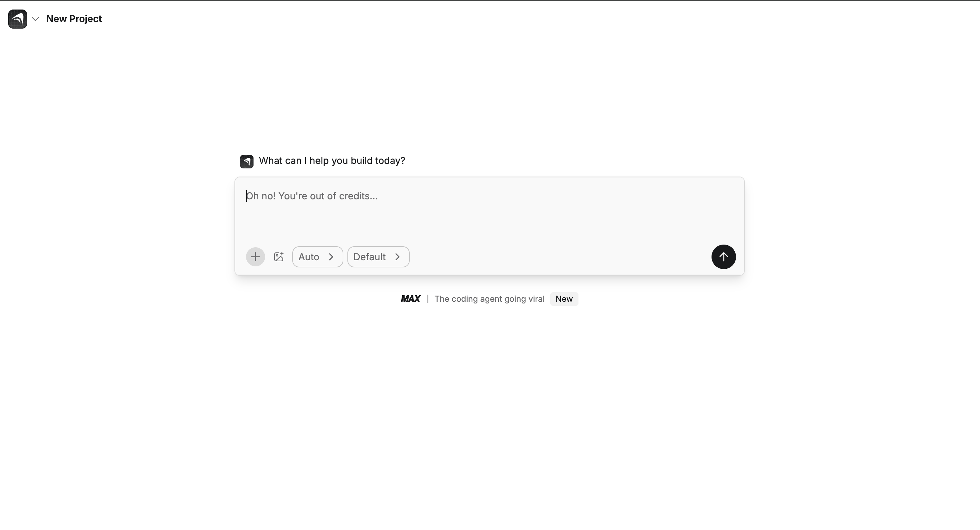Expand the chevron beside the app logo
The image size is (980, 530).
pyautogui.click(x=35, y=19)
